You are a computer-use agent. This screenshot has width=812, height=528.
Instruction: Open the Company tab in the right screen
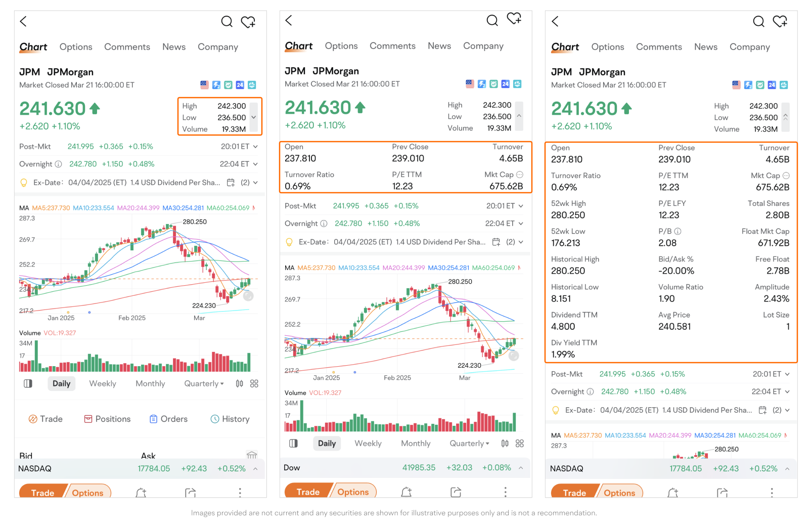[x=749, y=47]
